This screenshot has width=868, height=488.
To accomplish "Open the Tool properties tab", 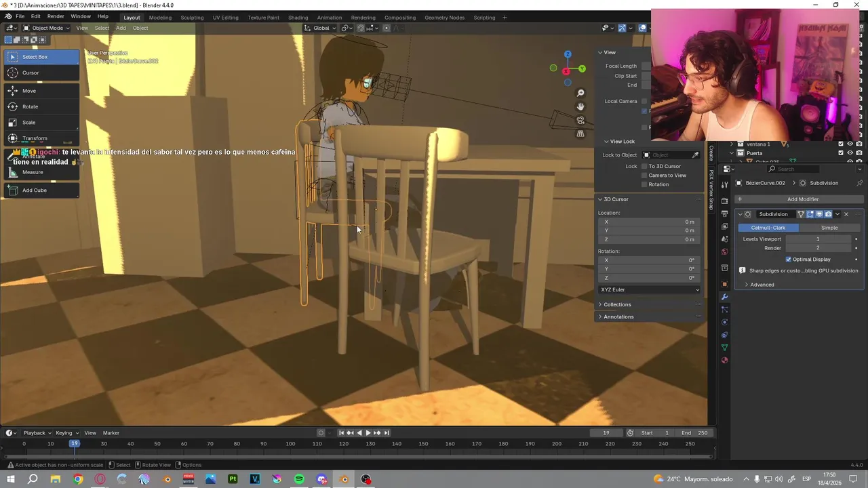I will point(724,184).
